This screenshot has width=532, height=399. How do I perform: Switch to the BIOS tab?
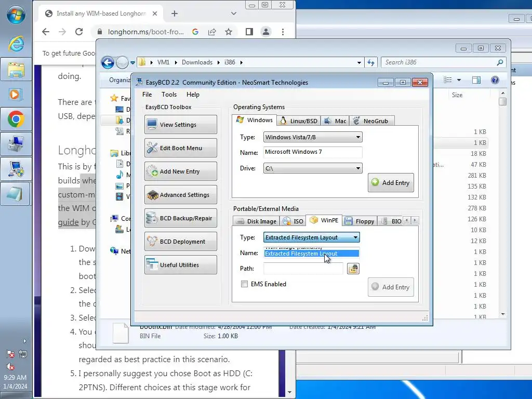392,221
